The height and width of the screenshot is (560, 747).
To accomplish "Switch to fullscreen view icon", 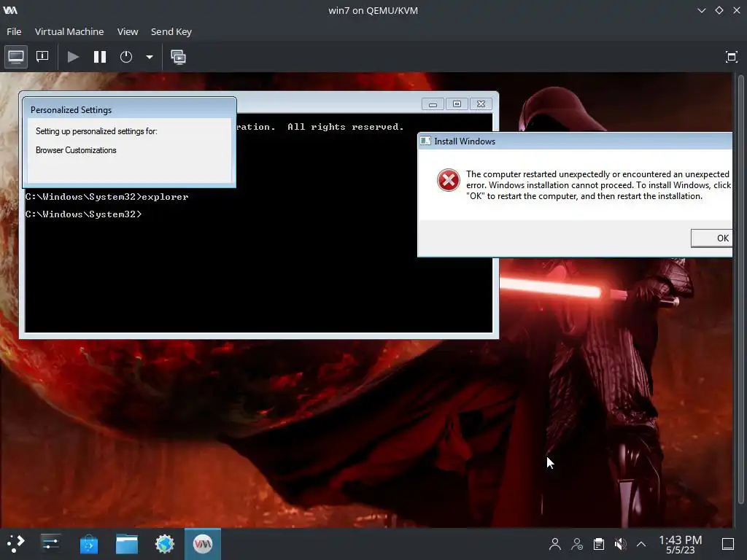I will [731, 57].
